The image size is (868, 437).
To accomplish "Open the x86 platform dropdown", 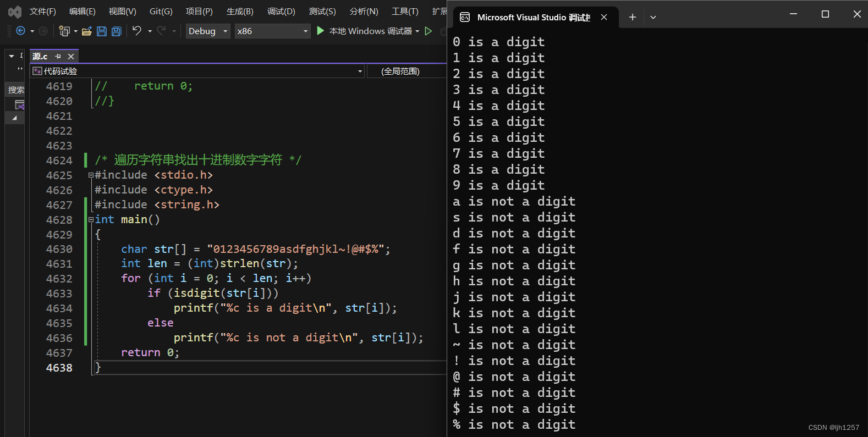I will coord(272,31).
